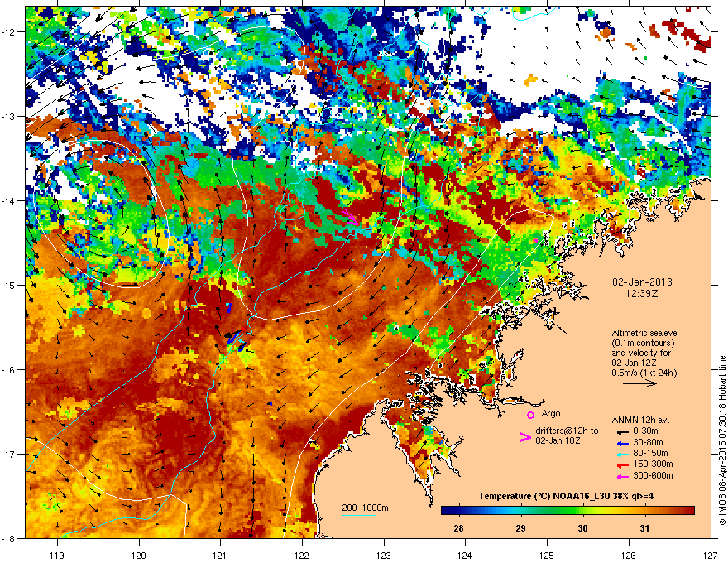Viewport: 728px width, 563px height.
Task: Click the latitude axis label '-15'
Action: (x=8, y=285)
